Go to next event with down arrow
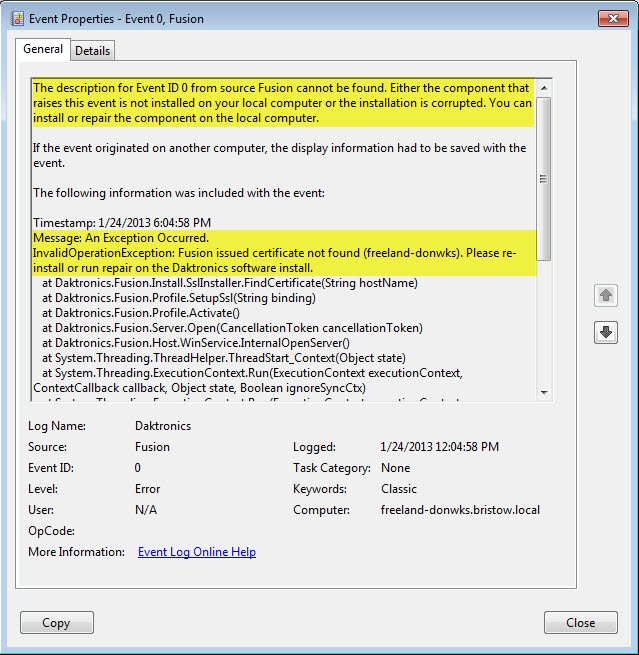This screenshot has width=639, height=655. pos(606,333)
